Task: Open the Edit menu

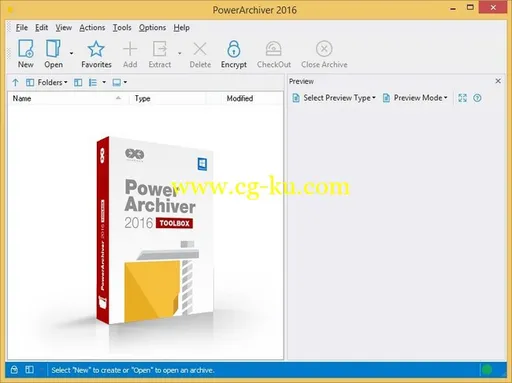Action: [x=42, y=28]
